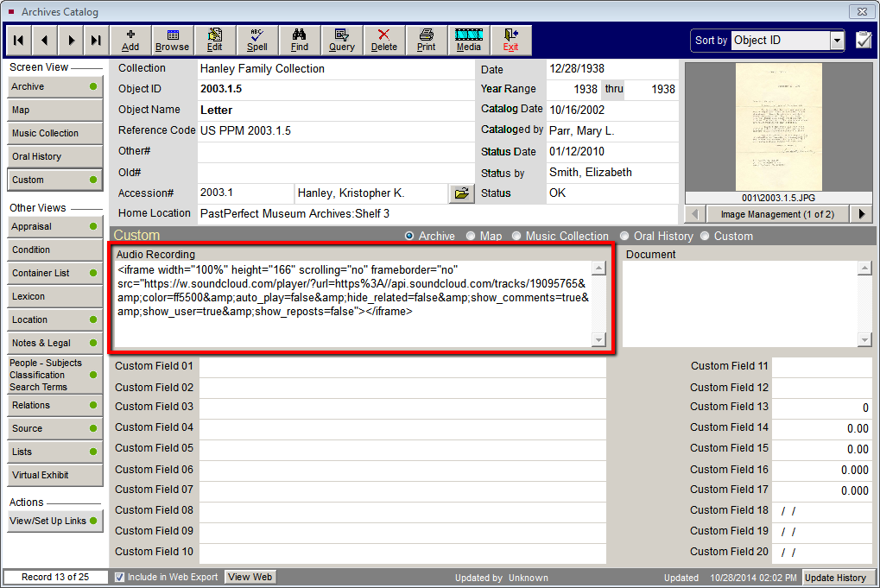The width and height of the screenshot is (880, 588).
Task: Select the Map radio button
Action: (x=471, y=236)
